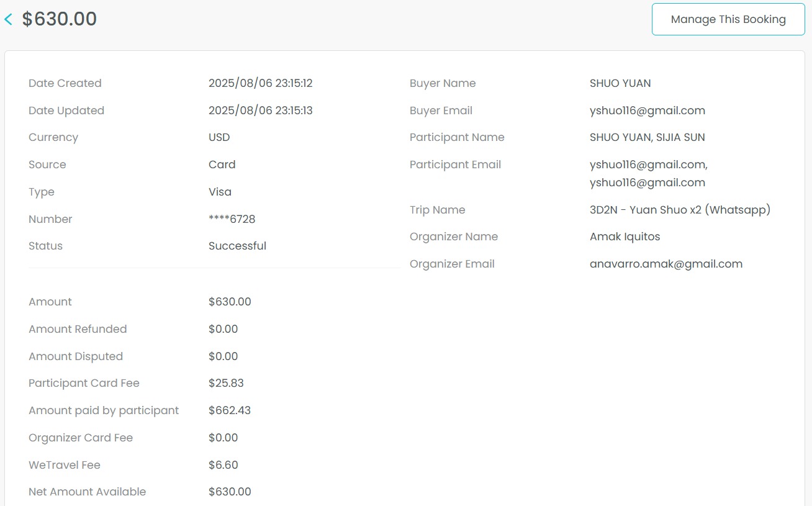812x506 pixels.
Task: Select the Amount paid by participant $662.43
Action: click(229, 410)
